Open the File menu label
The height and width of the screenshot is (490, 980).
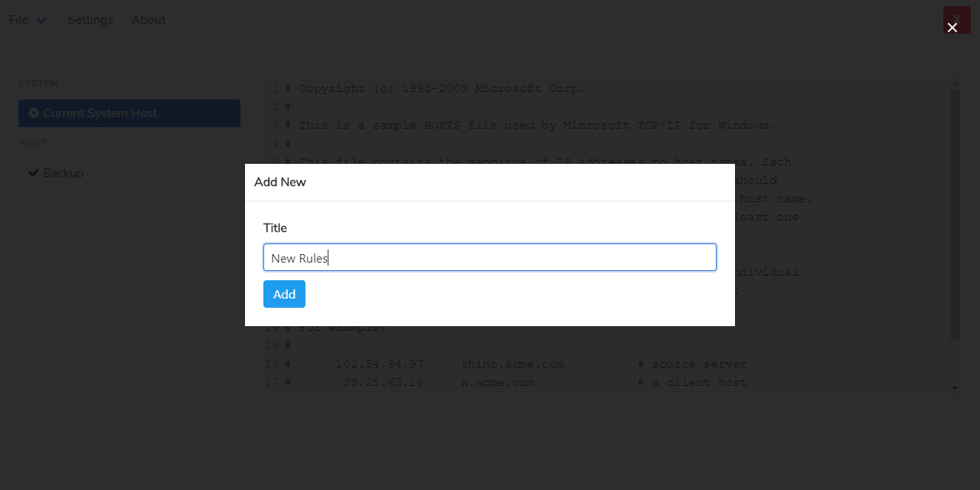click(x=18, y=20)
